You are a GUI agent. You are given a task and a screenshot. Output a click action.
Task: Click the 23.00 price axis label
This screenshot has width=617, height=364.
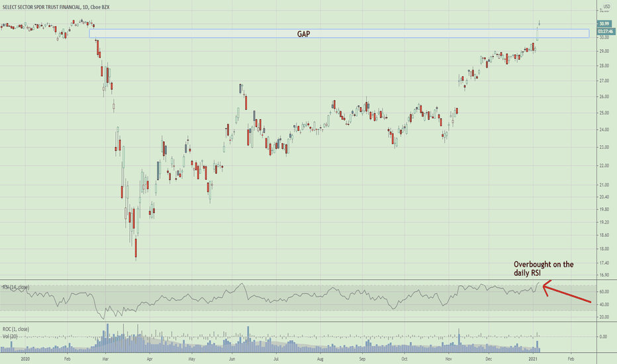pyautogui.click(x=604, y=147)
